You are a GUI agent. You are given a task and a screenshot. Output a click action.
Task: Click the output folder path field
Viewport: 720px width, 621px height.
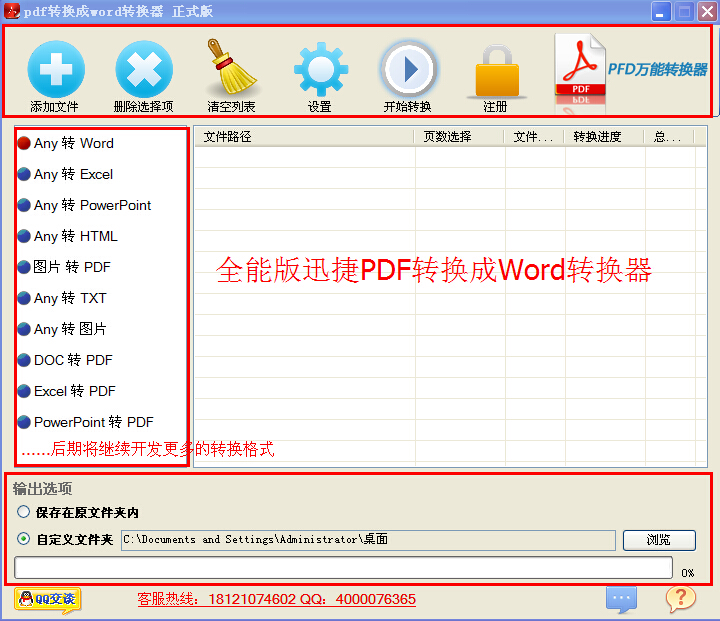tap(368, 540)
